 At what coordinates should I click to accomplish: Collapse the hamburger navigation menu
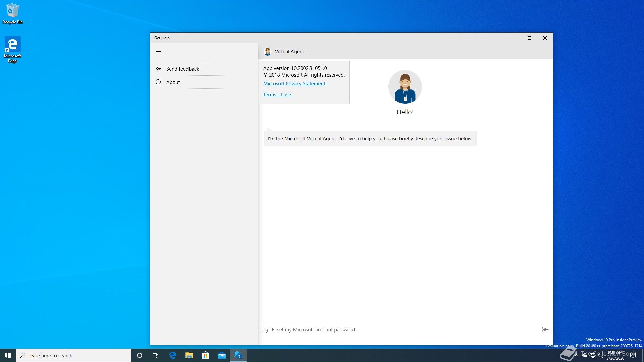pyautogui.click(x=158, y=50)
